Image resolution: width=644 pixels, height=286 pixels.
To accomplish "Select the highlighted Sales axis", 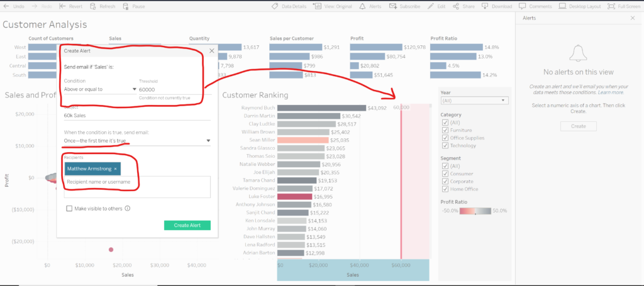I will tap(353, 270).
